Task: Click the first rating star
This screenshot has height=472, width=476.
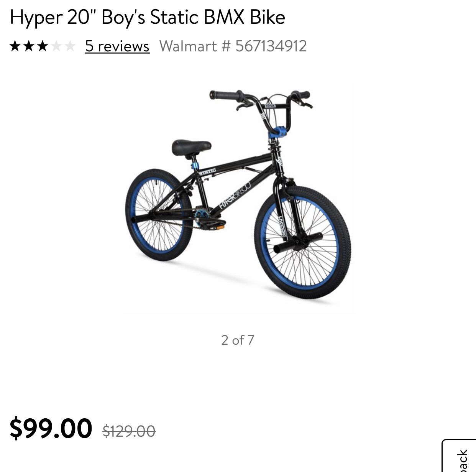Action: (15, 46)
